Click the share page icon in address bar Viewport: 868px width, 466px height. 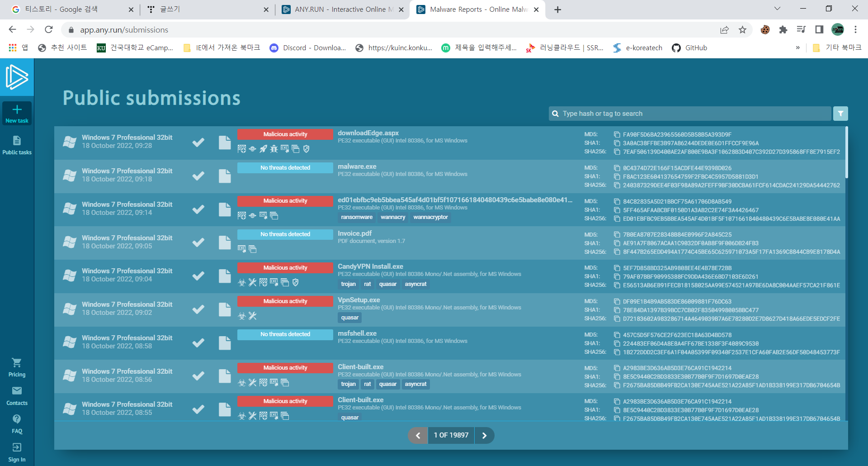[x=724, y=30]
